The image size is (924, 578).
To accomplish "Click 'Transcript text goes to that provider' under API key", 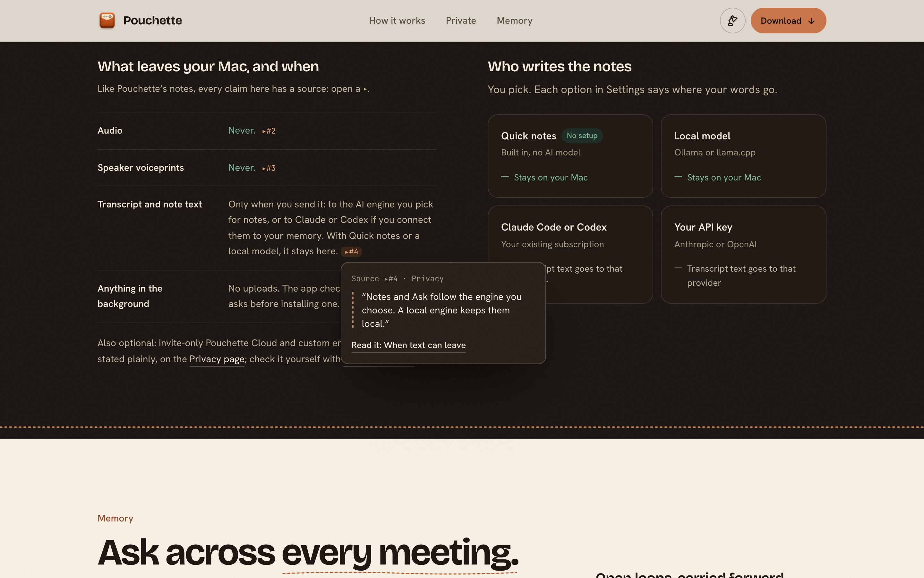I will (741, 276).
